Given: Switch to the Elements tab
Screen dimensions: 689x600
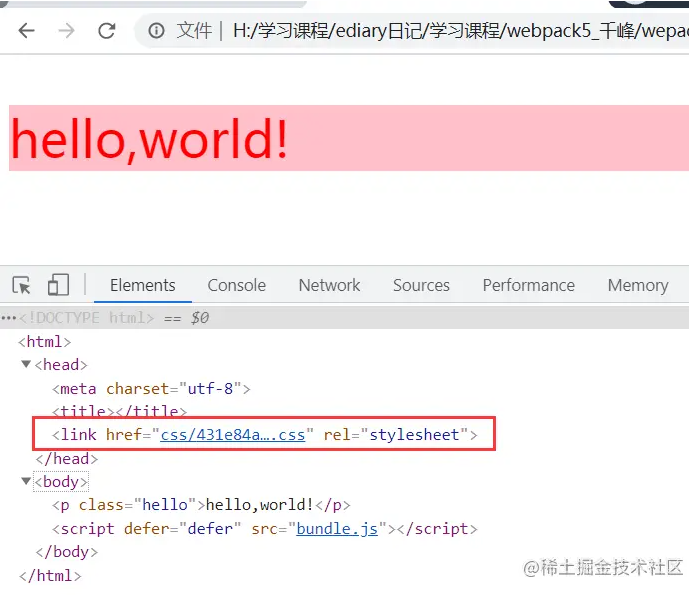Looking at the screenshot, I should 143,285.
